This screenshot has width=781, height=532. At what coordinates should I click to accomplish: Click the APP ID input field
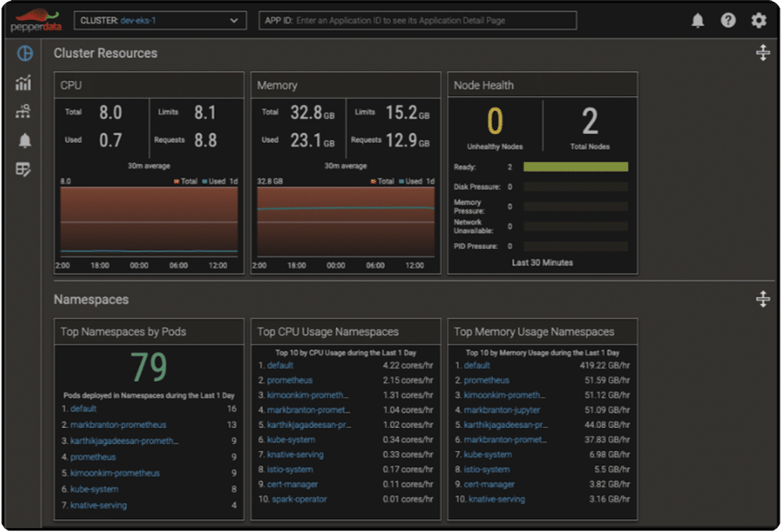click(x=418, y=21)
